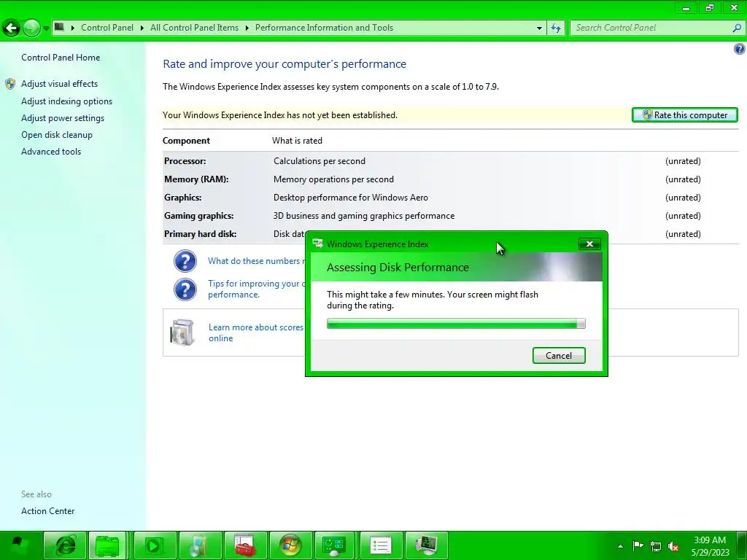Image resolution: width=747 pixels, height=560 pixels.
Task: Select All Control Panel Items breadcrumb
Action: 194,28
